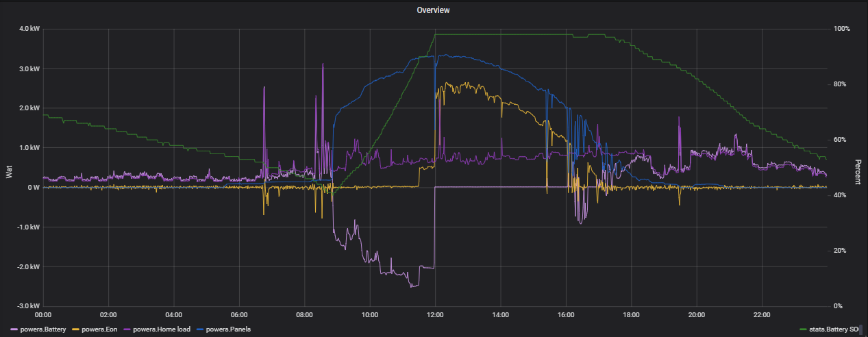Click the 100% right axis label
Screen dimensions: 868x337
[842, 29]
